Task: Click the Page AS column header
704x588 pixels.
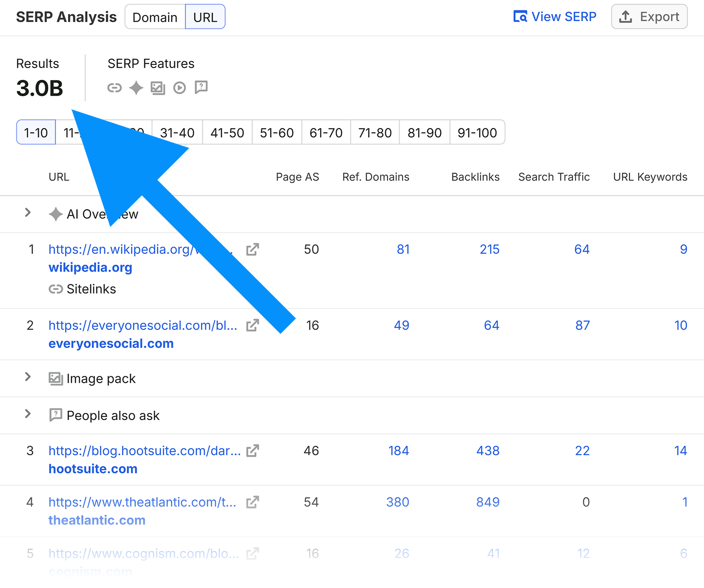Action: pyautogui.click(x=298, y=177)
